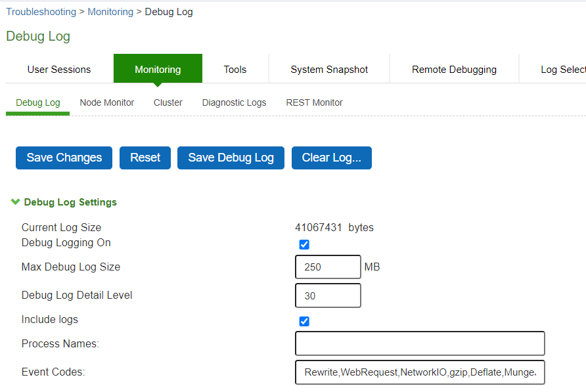
Task: Select the Remote Debugging tab
Action: 454,68
